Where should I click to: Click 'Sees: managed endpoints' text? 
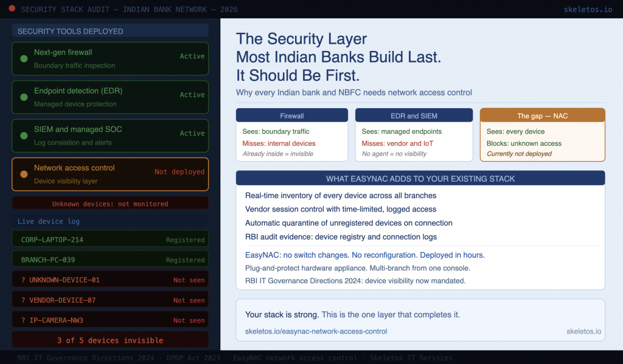click(402, 131)
